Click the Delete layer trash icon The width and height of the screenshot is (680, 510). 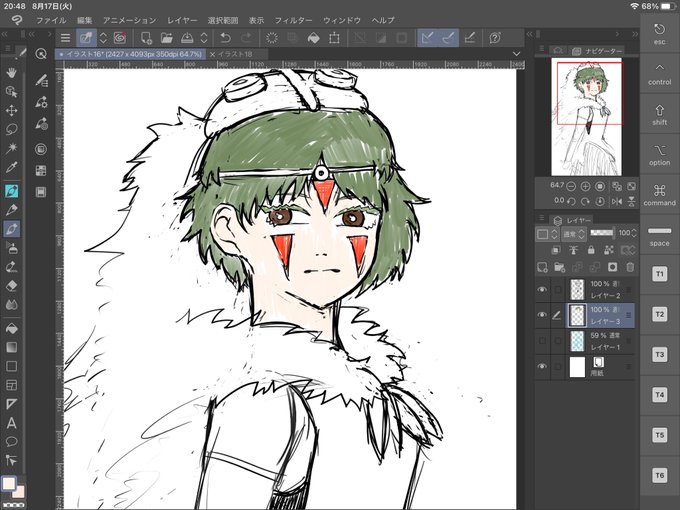[x=630, y=267]
